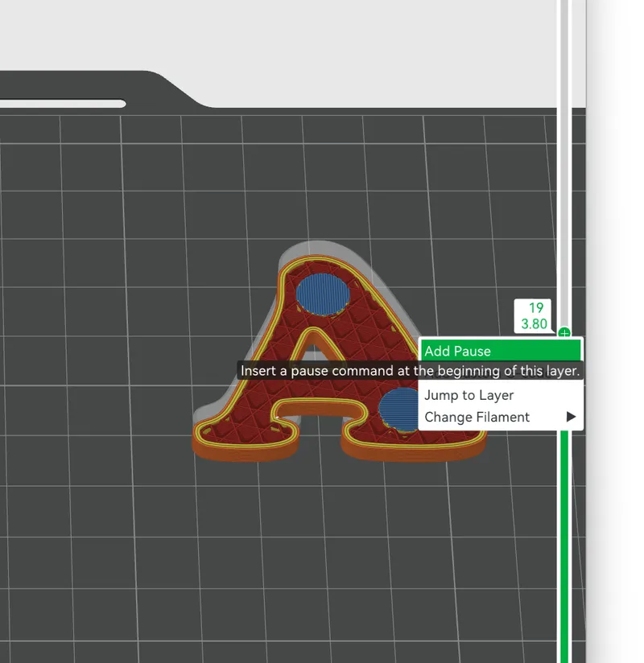Click the green plus handle on layer slider
Screen dimensions: 644x663
[564, 333]
